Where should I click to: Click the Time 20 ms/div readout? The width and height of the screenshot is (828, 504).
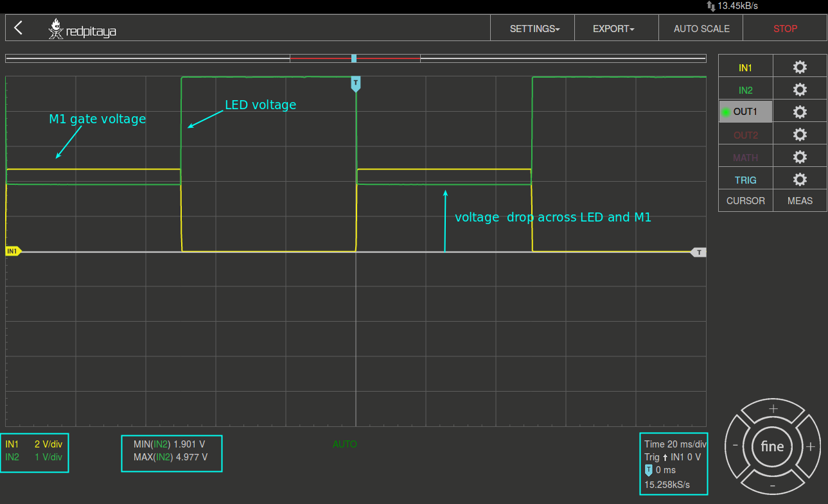pos(675,444)
